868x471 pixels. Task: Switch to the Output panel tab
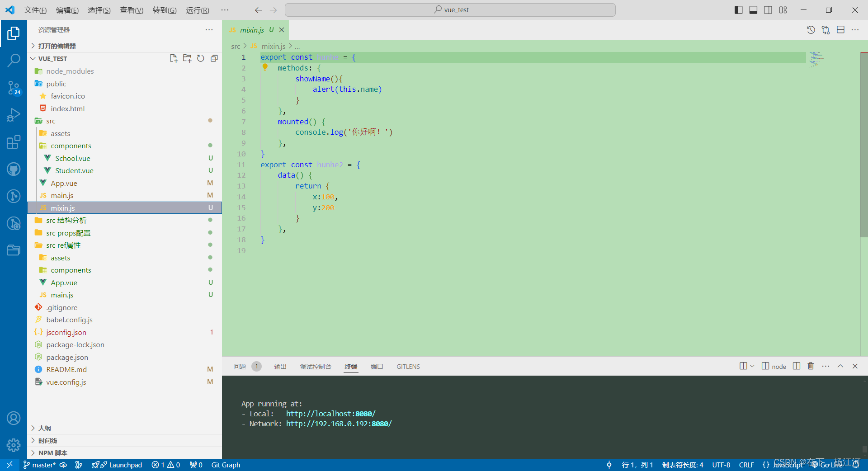[280, 367]
